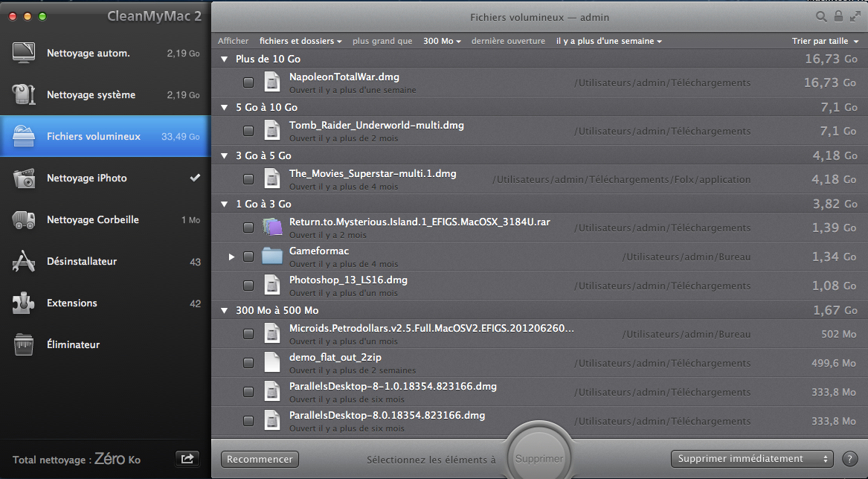Click the Return.to.Mysterious.Island rar archive icon
The width and height of the screenshot is (868, 479).
[271, 228]
